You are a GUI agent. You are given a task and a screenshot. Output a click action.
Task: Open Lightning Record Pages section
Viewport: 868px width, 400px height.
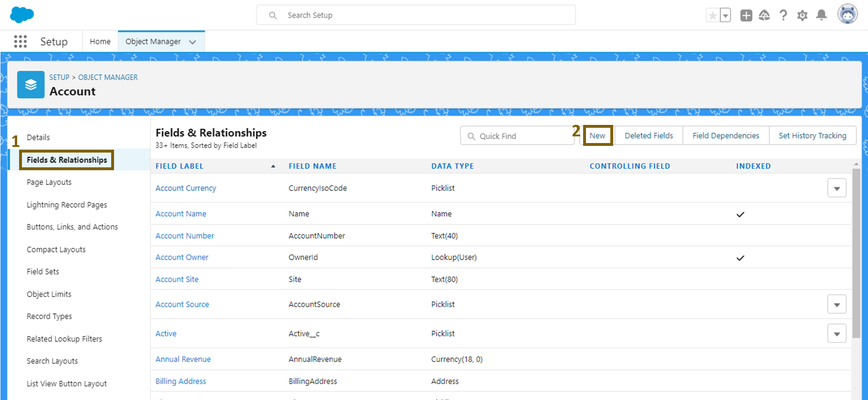click(x=67, y=205)
